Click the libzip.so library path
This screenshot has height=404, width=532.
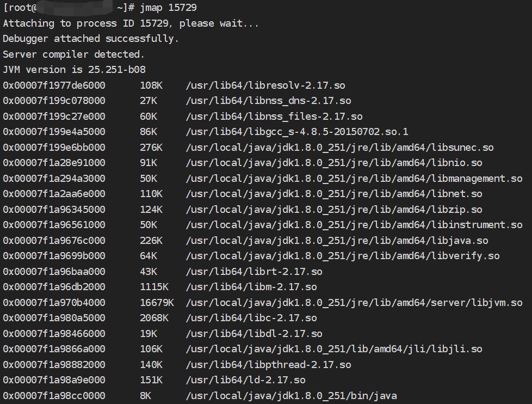[334, 210]
